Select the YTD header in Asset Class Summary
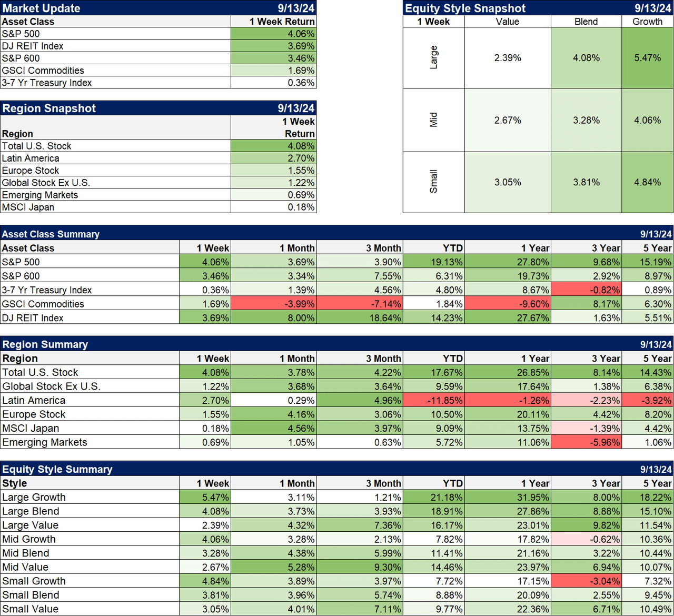Image resolution: width=674 pixels, height=616 pixels. [452, 248]
